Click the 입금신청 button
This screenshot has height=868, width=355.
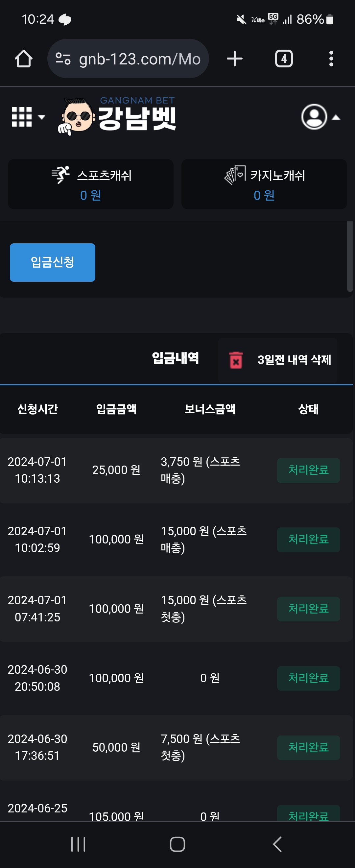coord(53,262)
